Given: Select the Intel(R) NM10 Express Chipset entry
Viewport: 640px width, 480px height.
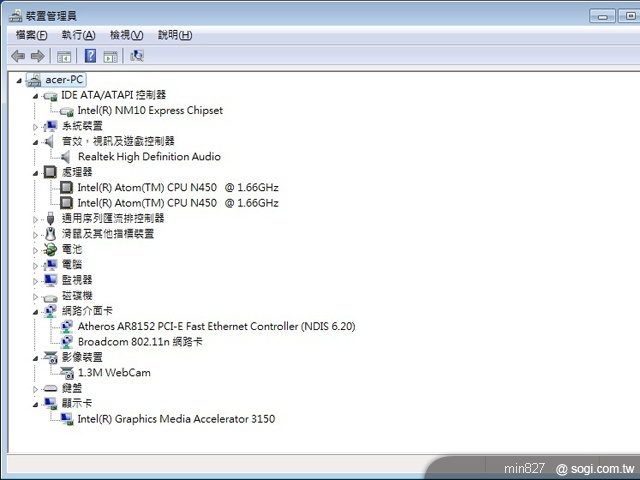Looking at the screenshot, I should click(150, 111).
